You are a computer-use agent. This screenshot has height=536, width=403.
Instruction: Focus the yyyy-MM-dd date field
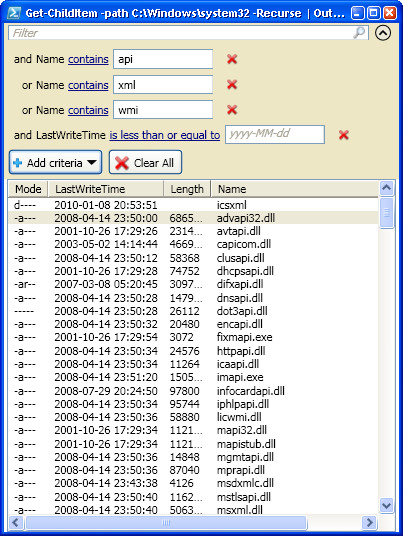274,134
